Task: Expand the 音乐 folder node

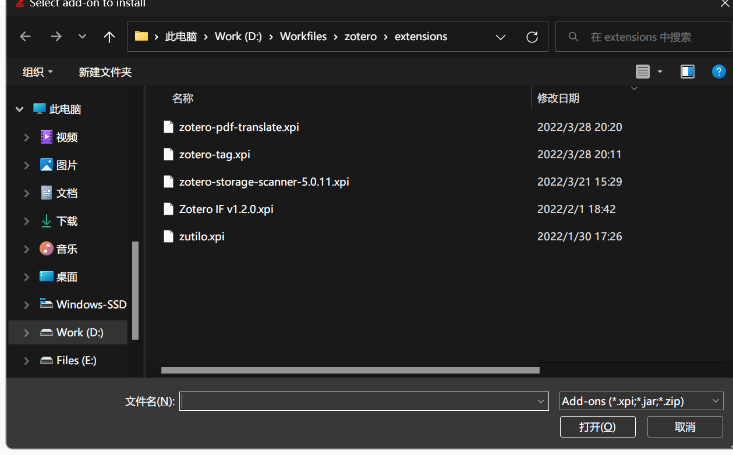Action: coord(27,250)
